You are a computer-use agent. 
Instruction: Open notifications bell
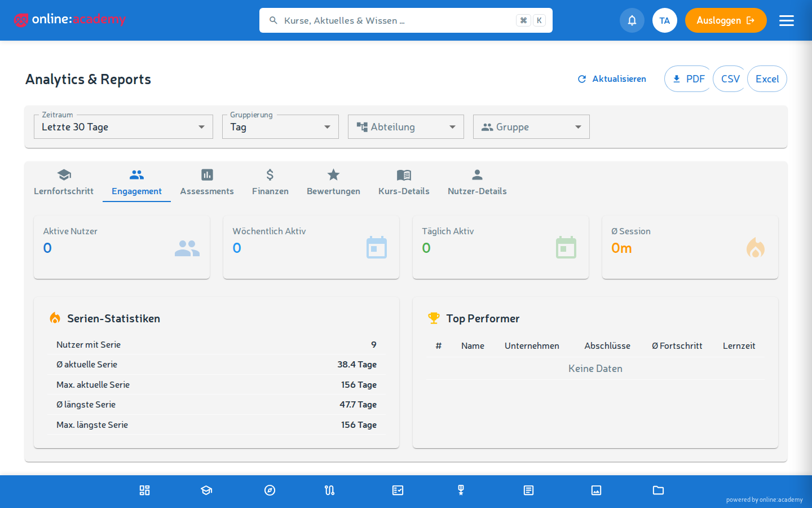coord(632,20)
